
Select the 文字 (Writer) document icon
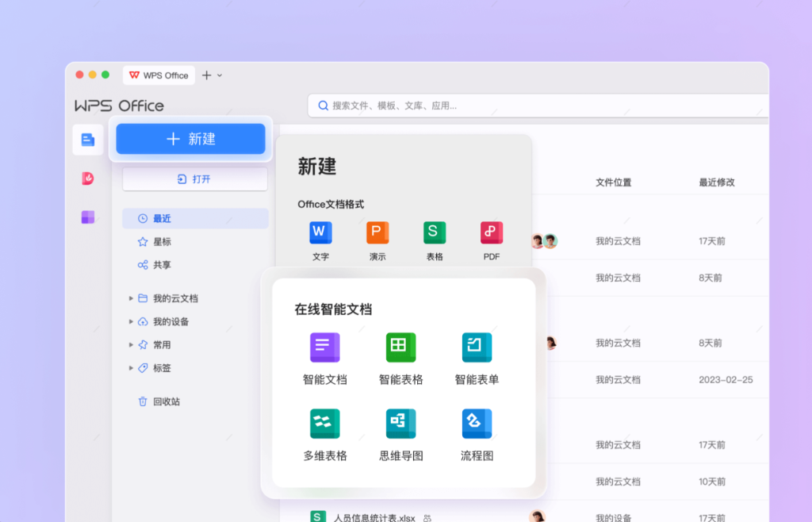(320, 232)
